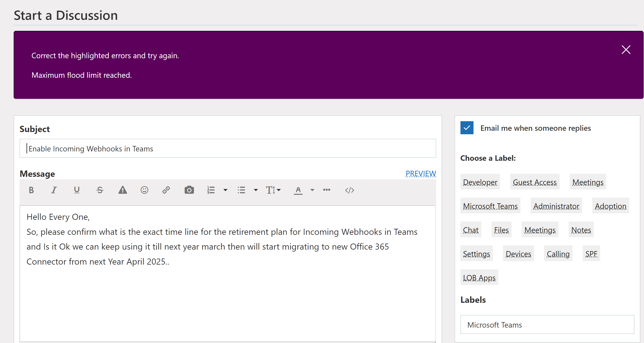Viewport: 644px width, 343px height.
Task: Click into the Subject input field
Action: tap(228, 149)
